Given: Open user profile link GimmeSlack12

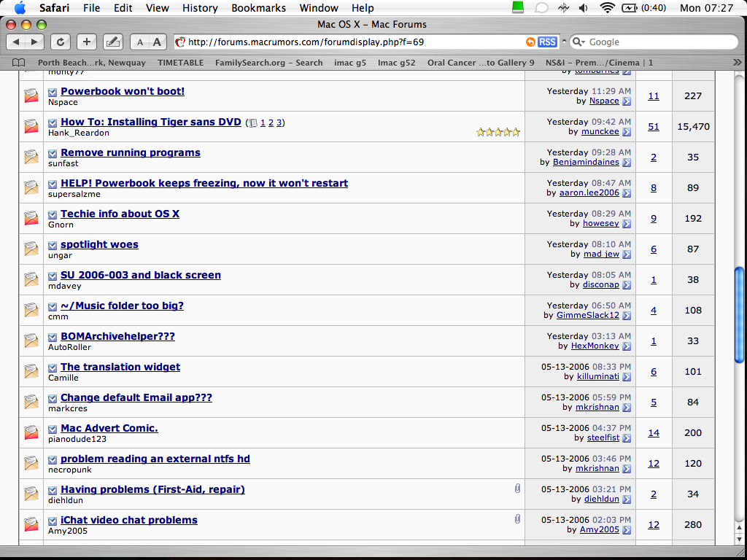Looking at the screenshot, I should click(587, 315).
